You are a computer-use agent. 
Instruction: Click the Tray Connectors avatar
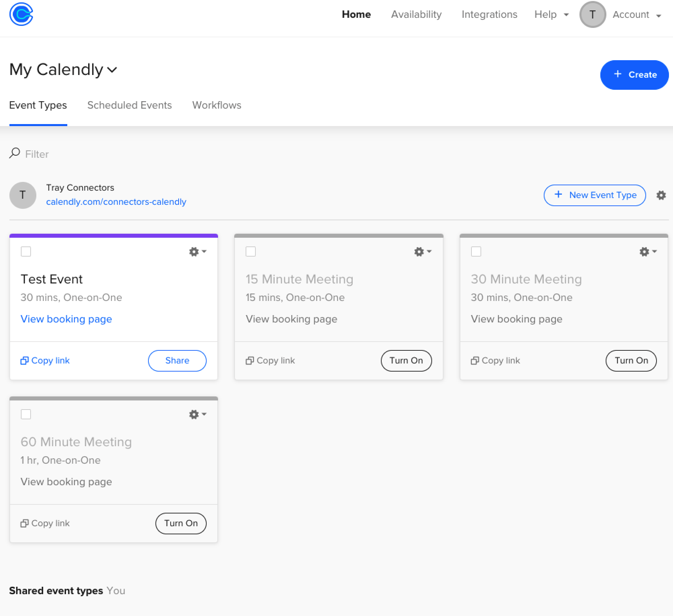23,195
